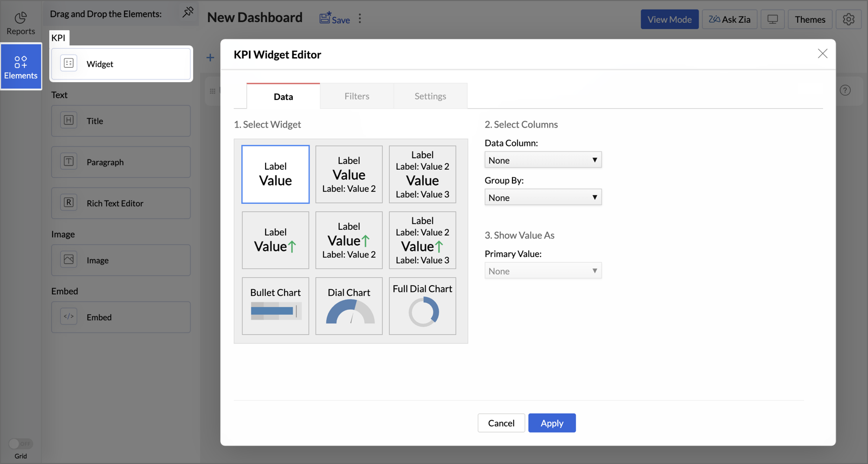The image size is (868, 464).
Task: Open the three-dot more options menu
Action: (x=360, y=19)
